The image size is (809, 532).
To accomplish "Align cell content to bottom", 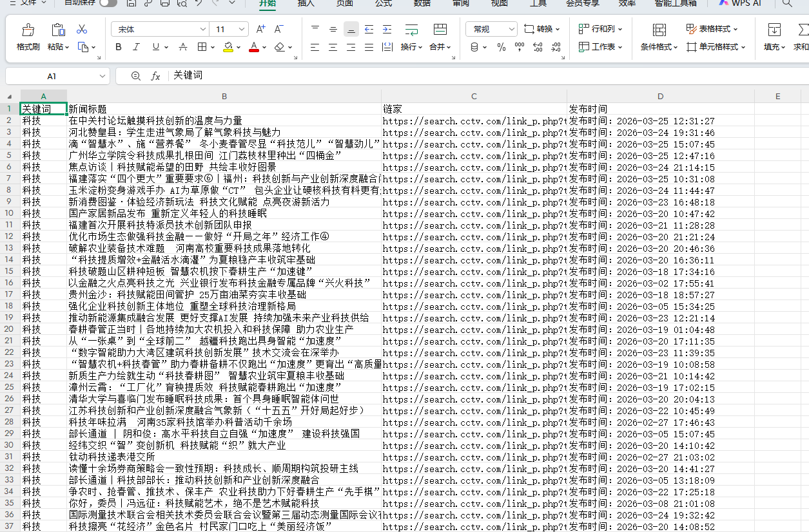I will click(x=351, y=29).
